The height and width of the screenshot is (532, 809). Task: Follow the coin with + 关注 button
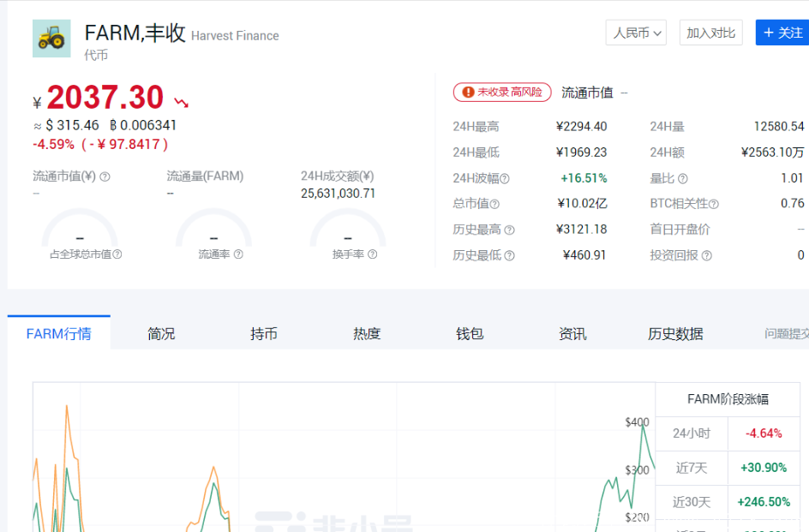coord(782,33)
